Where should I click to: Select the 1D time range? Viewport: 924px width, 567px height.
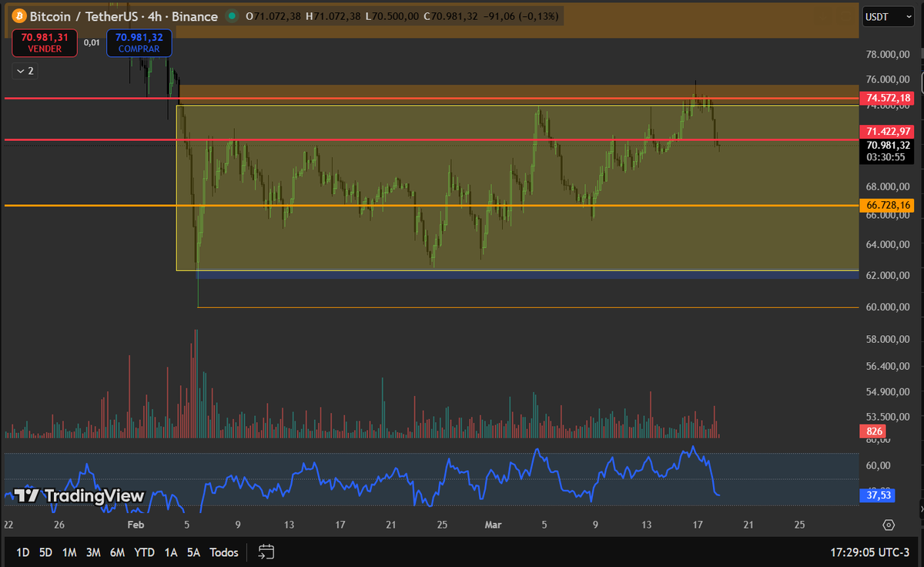pyautogui.click(x=23, y=552)
